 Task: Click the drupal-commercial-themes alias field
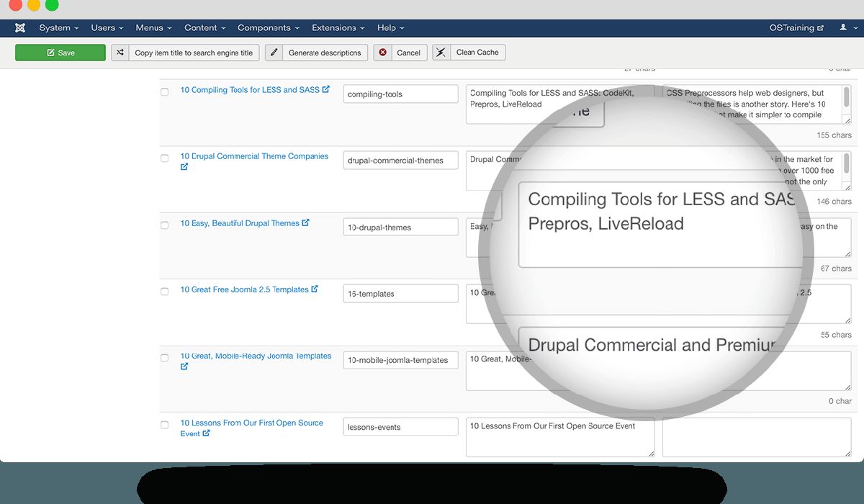[x=401, y=160]
